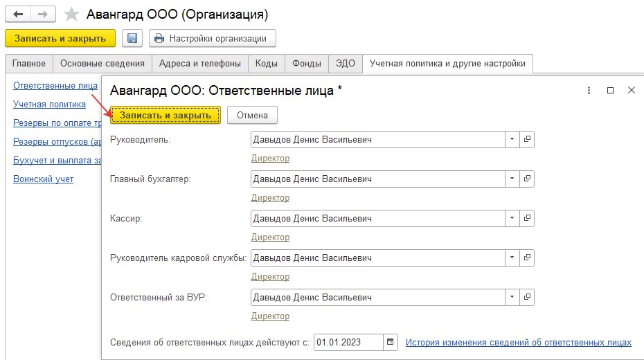Click the Отмена button
The height and width of the screenshot is (360, 644).
point(252,116)
